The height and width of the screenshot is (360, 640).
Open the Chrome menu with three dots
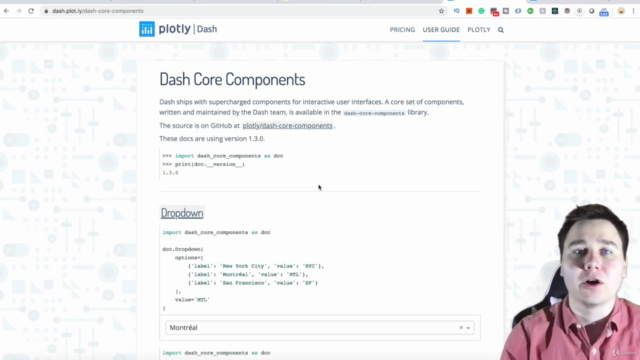point(633,11)
